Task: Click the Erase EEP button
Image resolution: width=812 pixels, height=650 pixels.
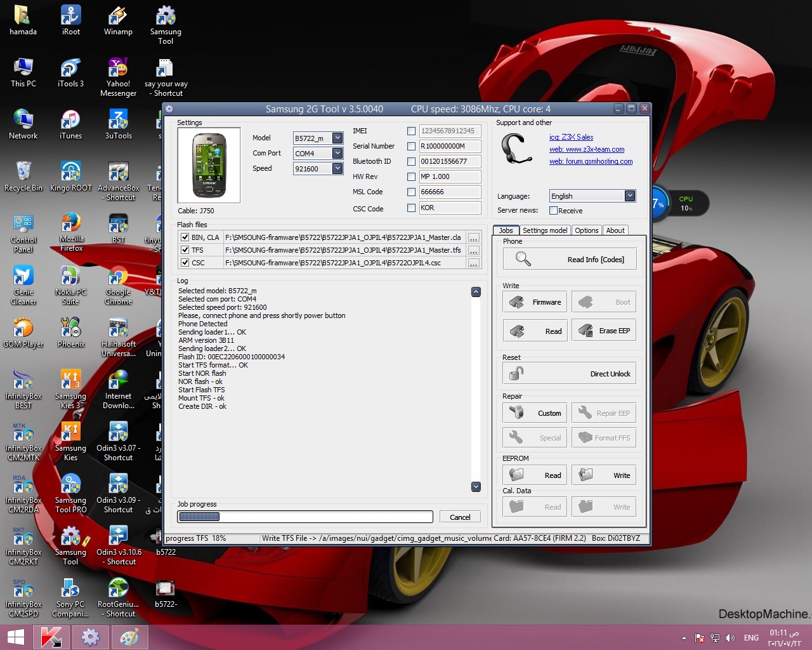Action: [604, 331]
